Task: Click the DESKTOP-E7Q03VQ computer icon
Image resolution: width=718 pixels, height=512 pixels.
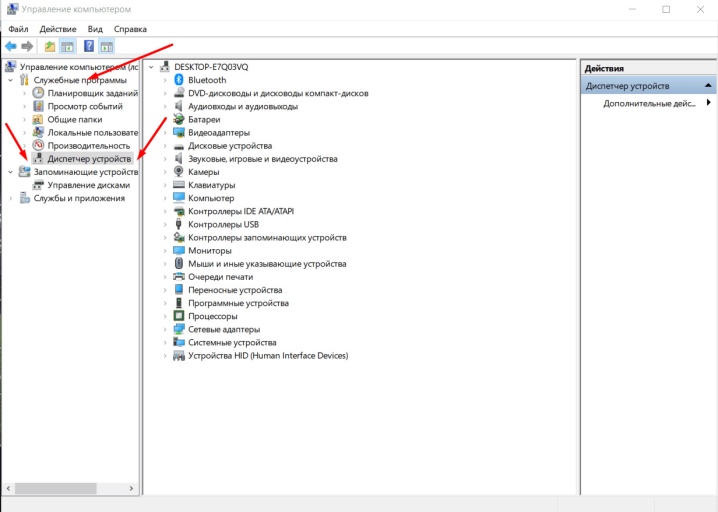Action: 165,67
